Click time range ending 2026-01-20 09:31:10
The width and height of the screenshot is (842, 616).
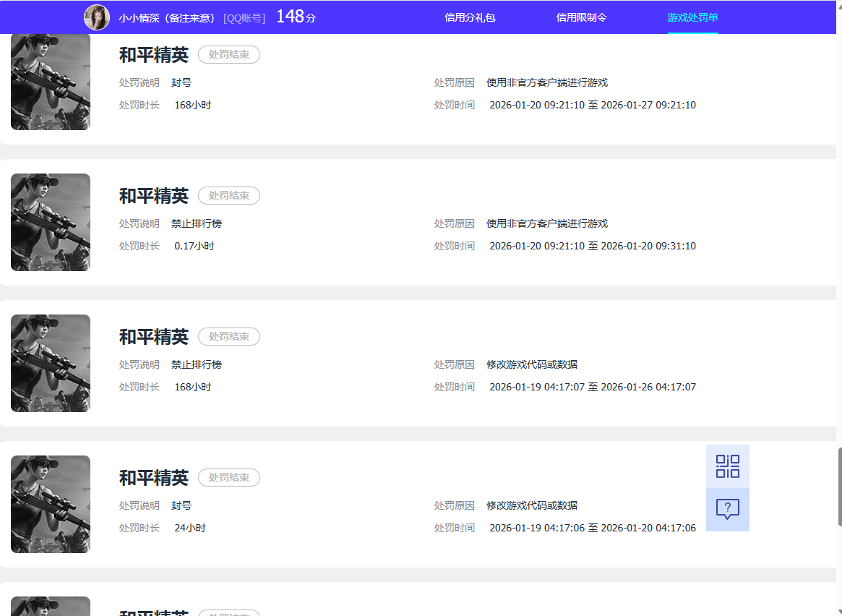point(593,246)
